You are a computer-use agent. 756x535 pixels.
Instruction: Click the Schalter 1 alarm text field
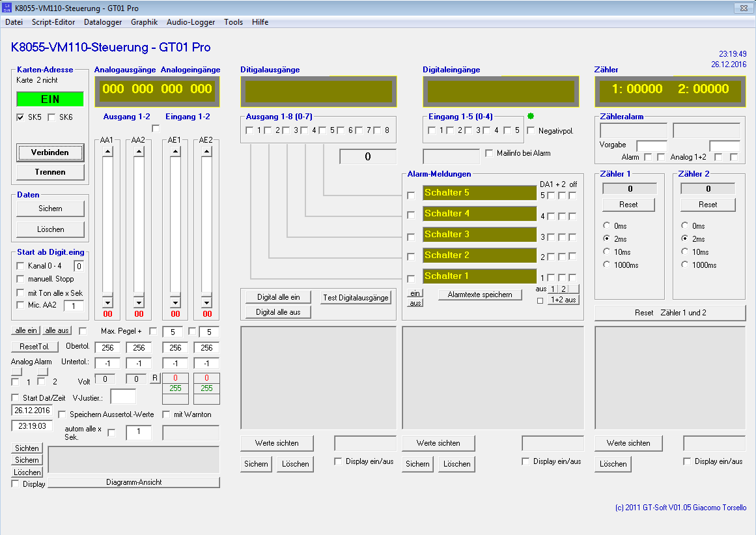[x=480, y=276]
